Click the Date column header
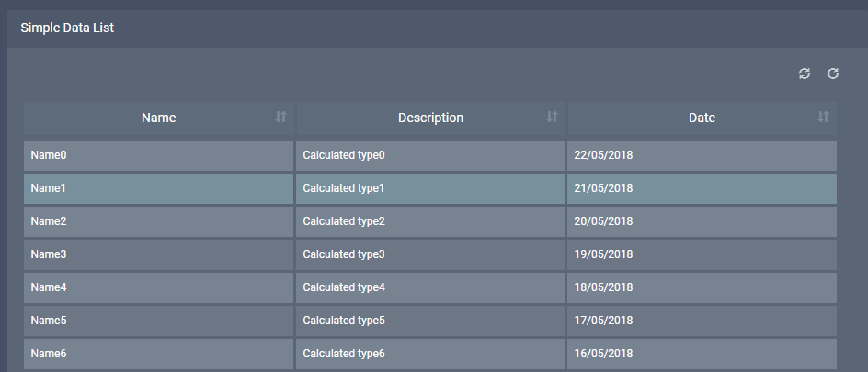The image size is (868, 372). 702,118
